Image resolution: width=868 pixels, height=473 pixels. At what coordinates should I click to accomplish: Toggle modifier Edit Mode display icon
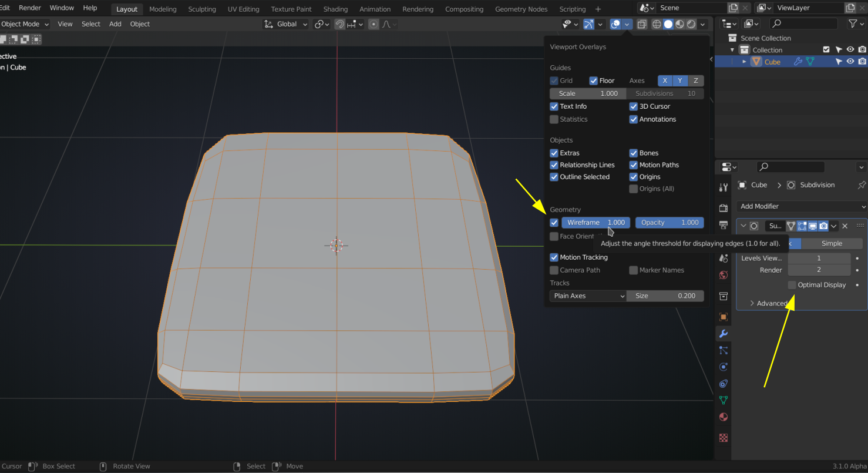click(802, 226)
